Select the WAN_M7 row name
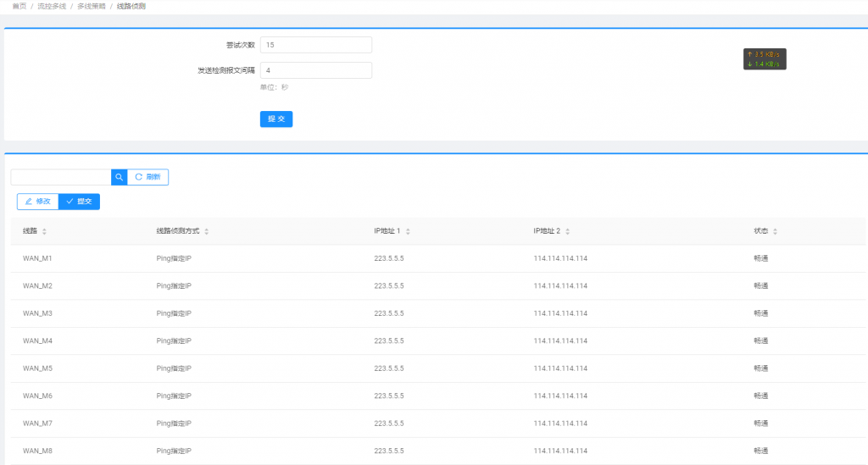Viewport: 868px width, 465px height. click(x=37, y=423)
